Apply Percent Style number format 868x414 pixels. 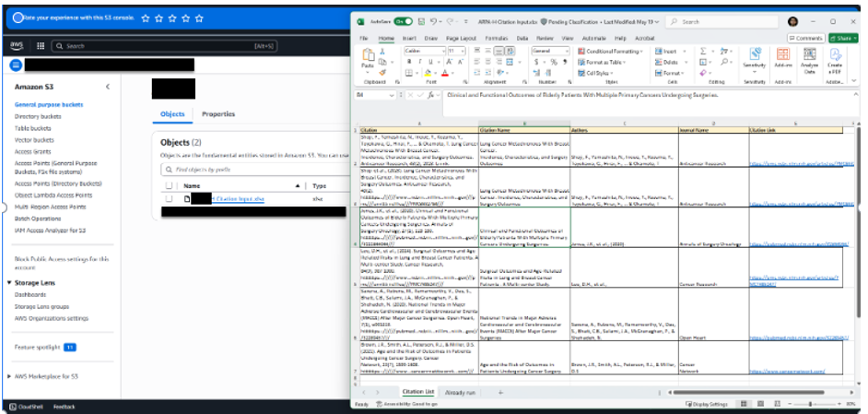pos(554,62)
